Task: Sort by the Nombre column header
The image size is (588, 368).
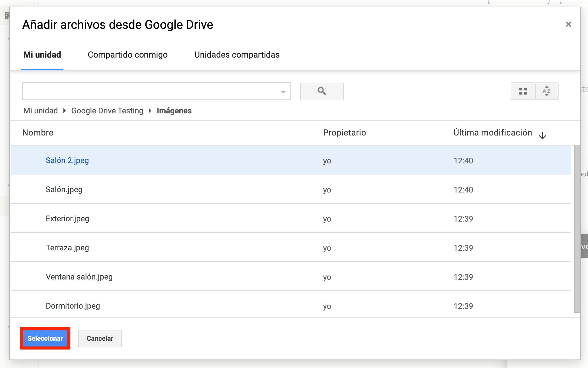Action: click(38, 132)
